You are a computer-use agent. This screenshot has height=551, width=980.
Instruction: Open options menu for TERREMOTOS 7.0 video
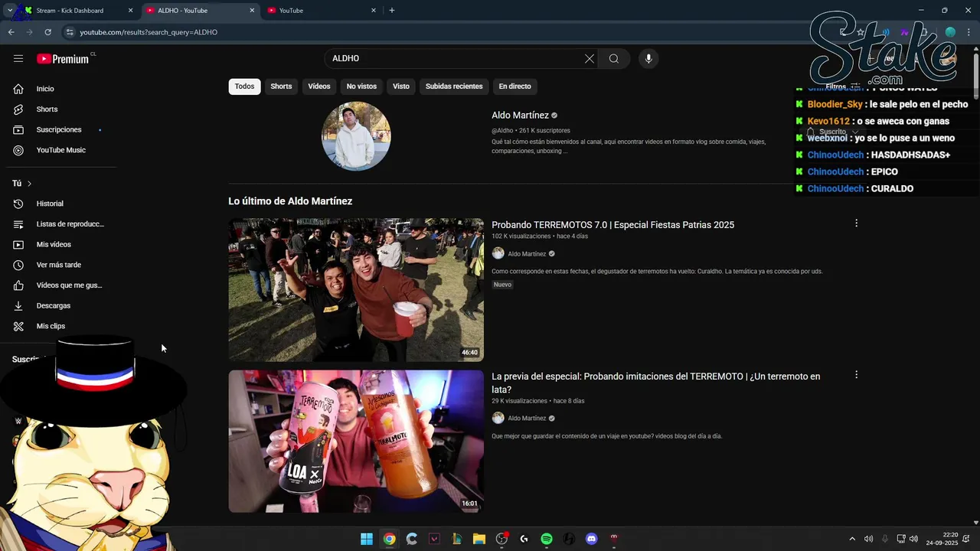click(x=856, y=223)
